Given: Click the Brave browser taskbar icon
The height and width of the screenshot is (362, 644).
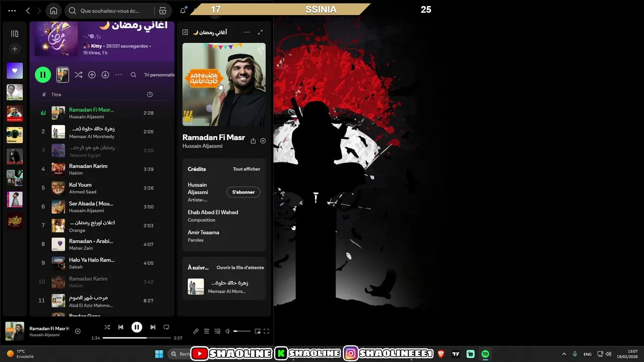Looking at the screenshot, I should (x=441, y=354).
